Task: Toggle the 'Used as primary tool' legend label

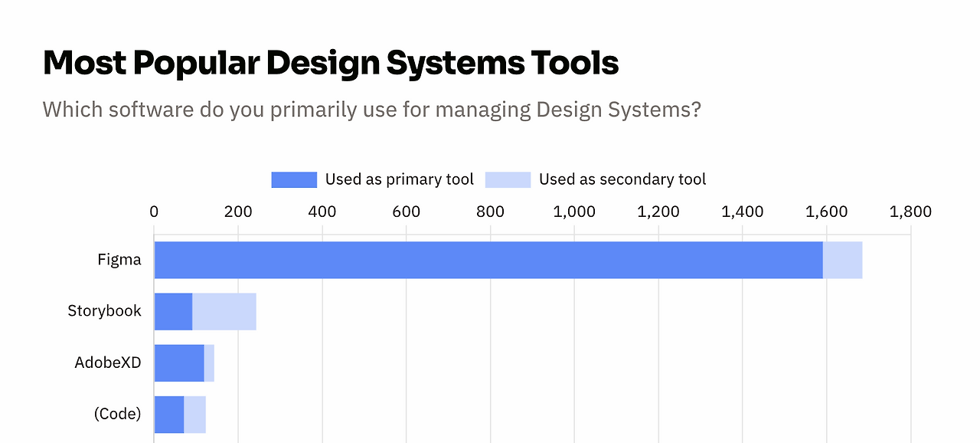Action: (400, 179)
